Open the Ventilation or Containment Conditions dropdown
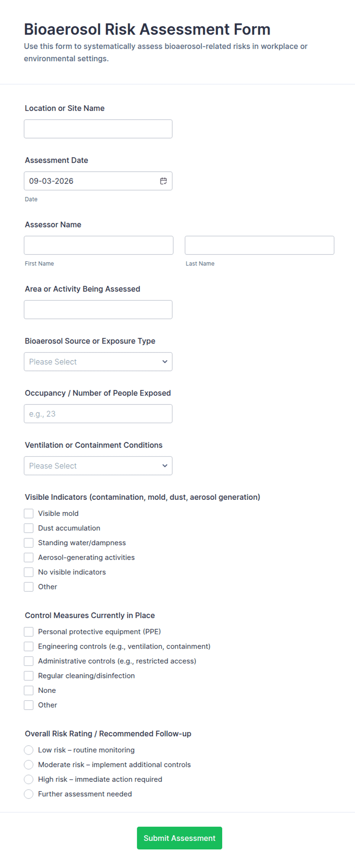The image size is (355, 868). click(x=98, y=466)
